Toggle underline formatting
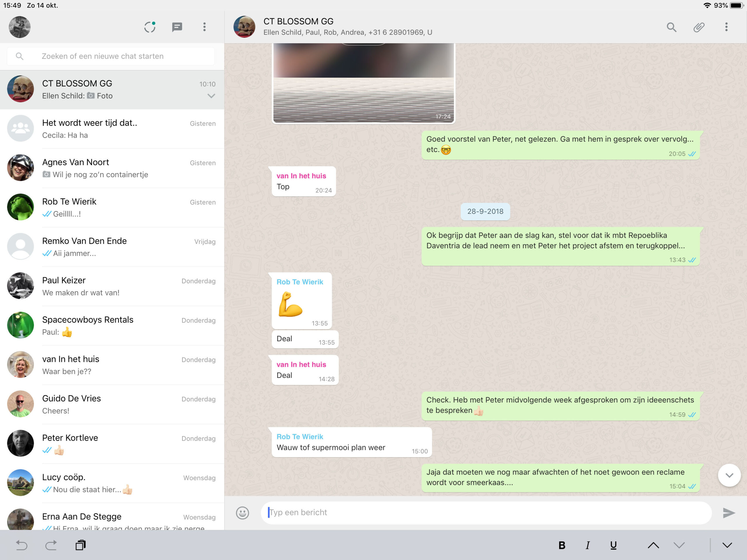 [613, 545]
